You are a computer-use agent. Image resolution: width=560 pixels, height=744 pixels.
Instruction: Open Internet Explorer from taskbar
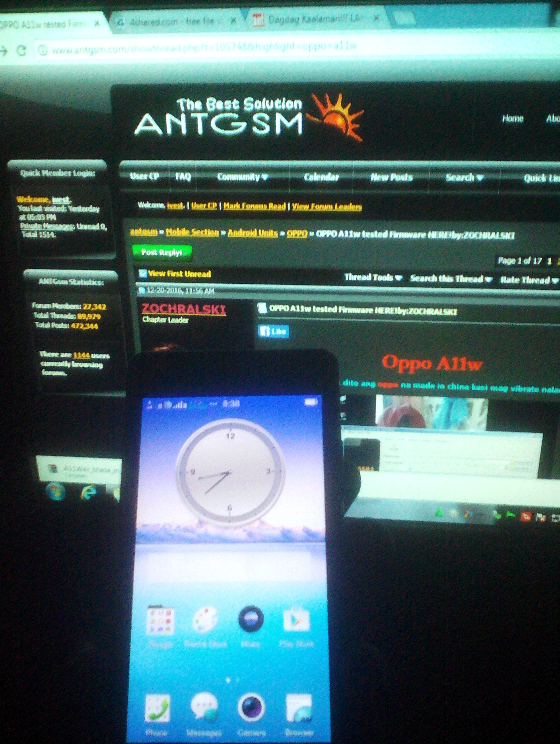[x=89, y=493]
